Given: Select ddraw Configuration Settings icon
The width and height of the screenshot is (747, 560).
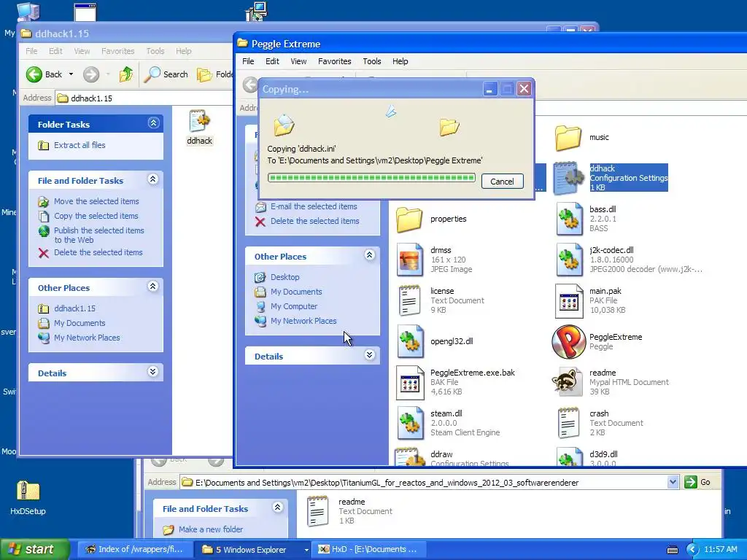Looking at the screenshot, I should [409, 457].
